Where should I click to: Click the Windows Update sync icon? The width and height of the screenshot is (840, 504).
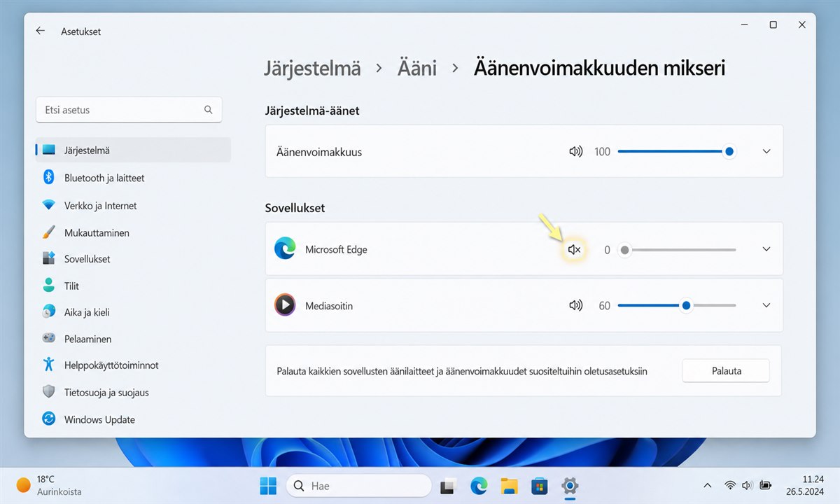tap(48, 419)
